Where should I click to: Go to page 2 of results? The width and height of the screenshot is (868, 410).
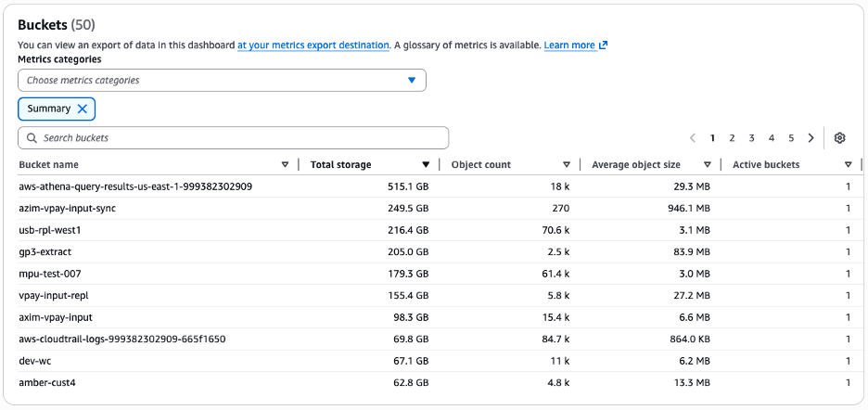click(x=732, y=138)
